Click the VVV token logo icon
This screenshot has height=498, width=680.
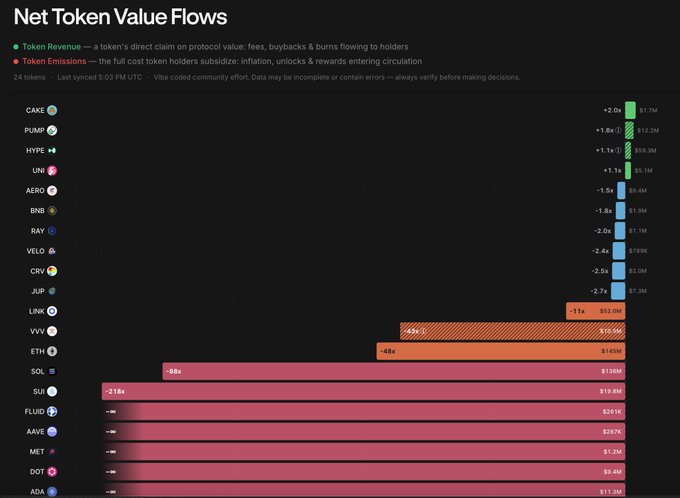pyautogui.click(x=52, y=331)
